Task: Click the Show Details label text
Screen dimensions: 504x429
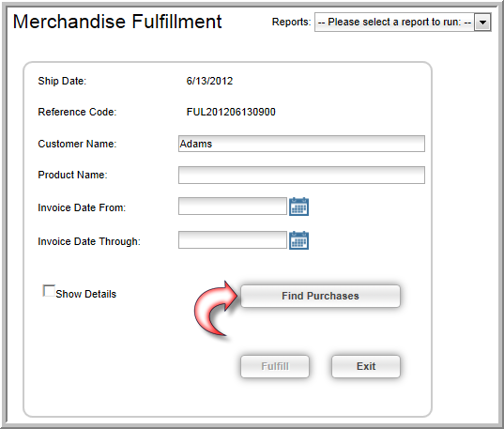Action: [85, 294]
